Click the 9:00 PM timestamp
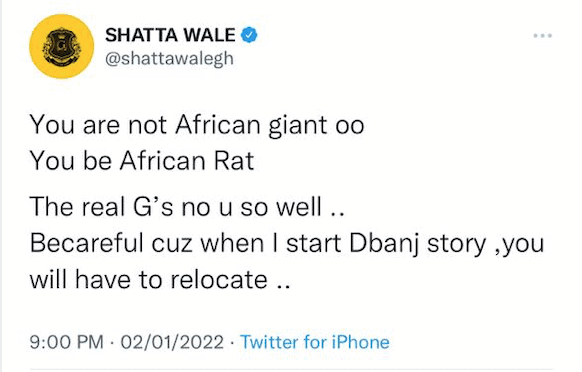 (x=67, y=342)
